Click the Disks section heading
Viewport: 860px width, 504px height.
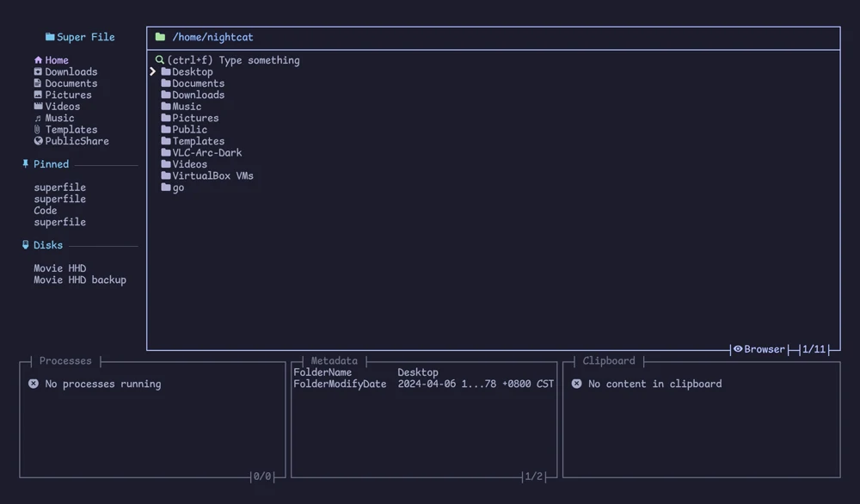coord(47,244)
